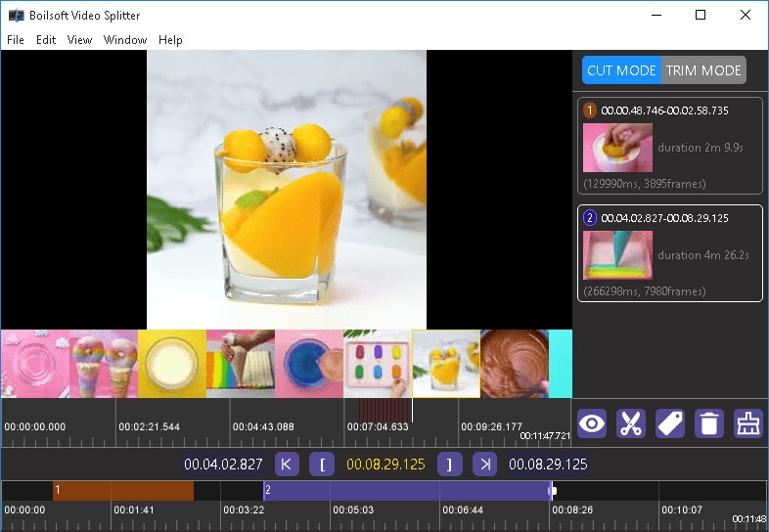The image size is (769, 532).
Task: Close the Boilsoft Video Splitter window
Action: point(745,16)
